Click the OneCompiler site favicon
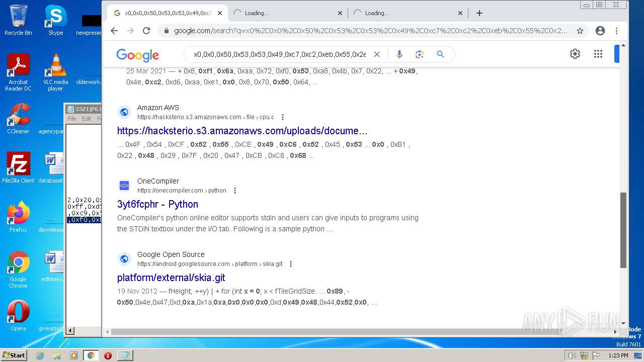Image resolution: width=644 pixels, height=362 pixels. click(124, 186)
